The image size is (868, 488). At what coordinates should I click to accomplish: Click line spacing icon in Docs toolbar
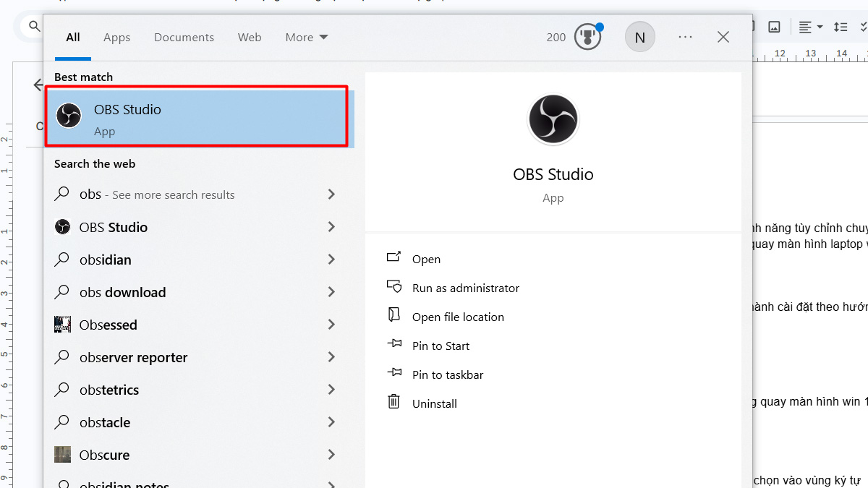(841, 27)
